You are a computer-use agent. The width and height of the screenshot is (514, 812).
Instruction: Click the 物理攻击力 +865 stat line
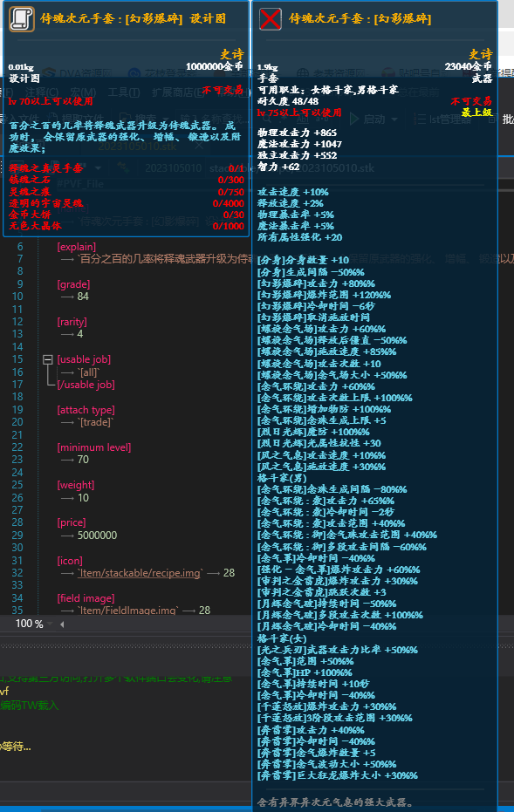297,133
